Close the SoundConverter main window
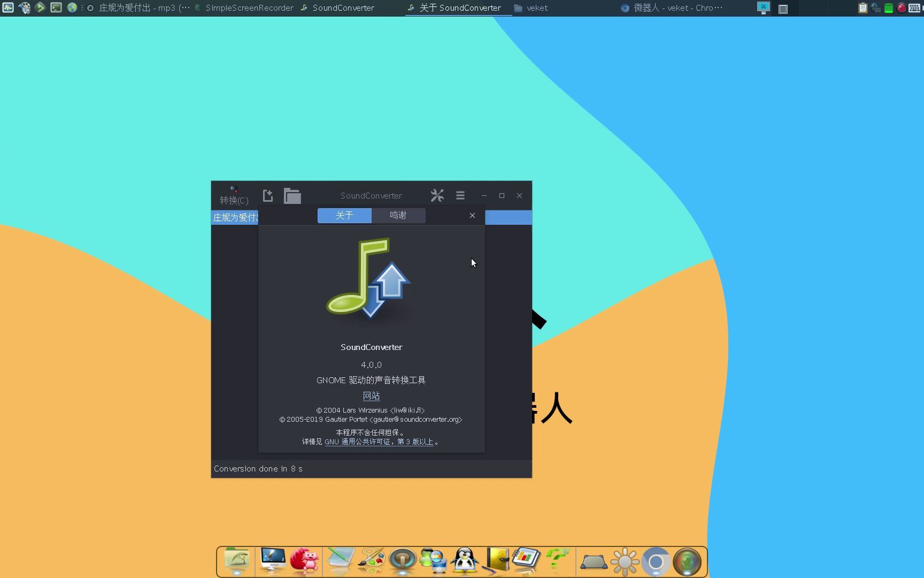Viewport: 924px width, 578px height. [519, 196]
